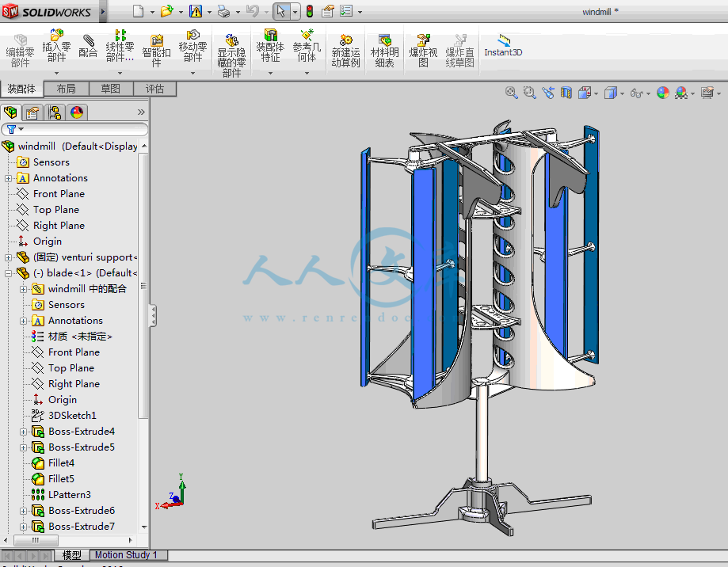The width and height of the screenshot is (728, 567).
Task: Expand the Boss-Extrude5 feature
Action: point(23,447)
